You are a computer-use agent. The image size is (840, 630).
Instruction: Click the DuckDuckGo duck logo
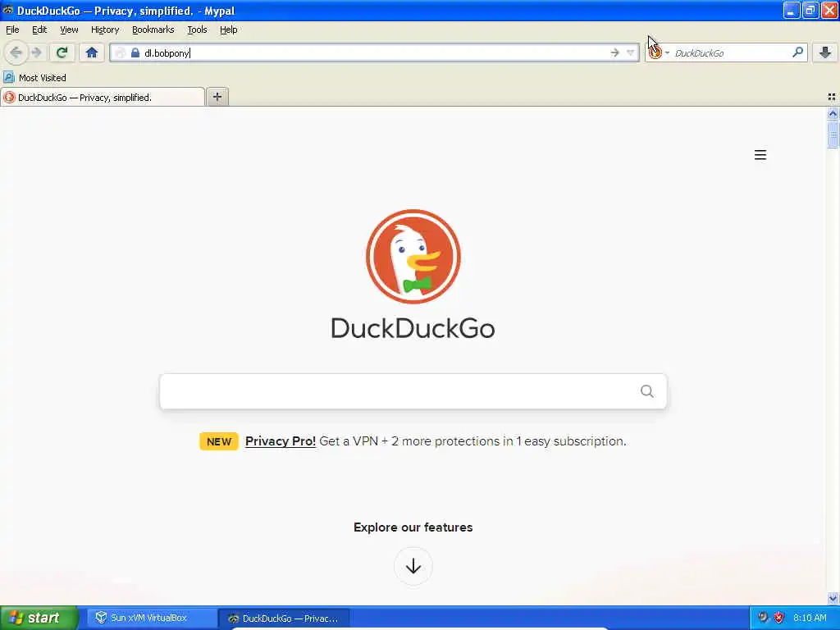413,257
